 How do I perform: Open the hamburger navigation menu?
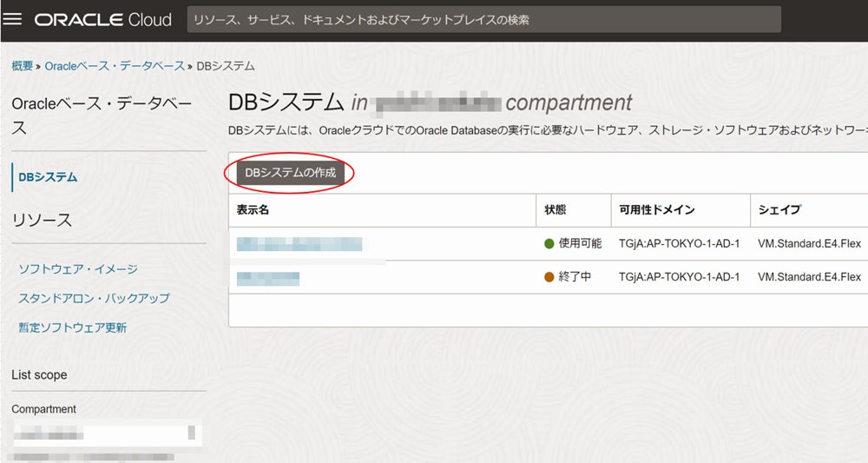(x=12, y=19)
